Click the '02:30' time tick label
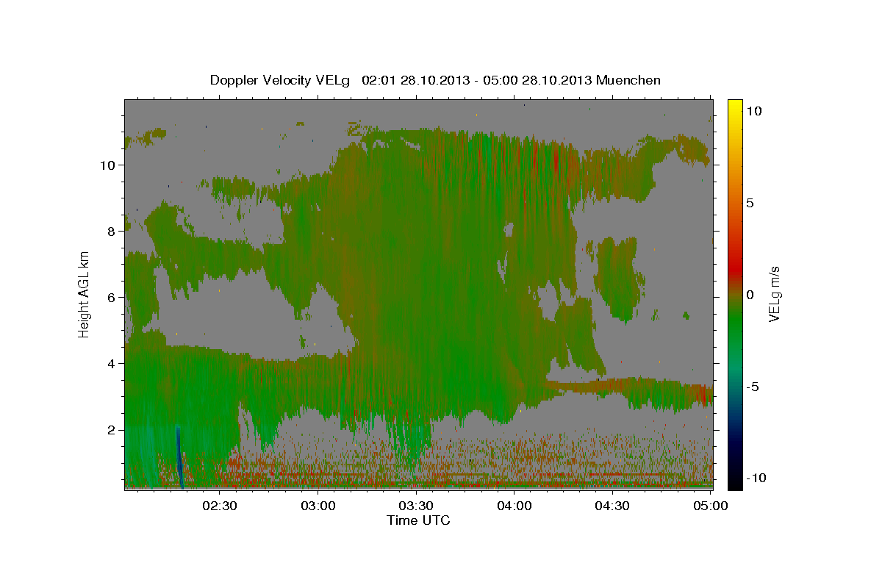 click(221, 506)
